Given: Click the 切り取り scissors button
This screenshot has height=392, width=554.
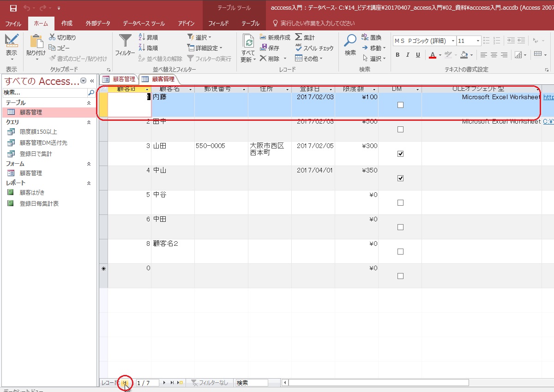Looking at the screenshot, I should [x=62, y=37].
